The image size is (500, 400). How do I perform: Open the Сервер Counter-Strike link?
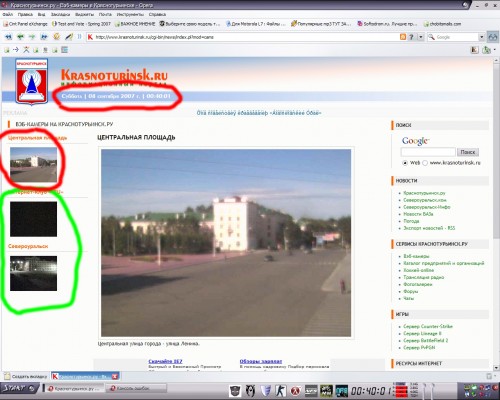(x=428, y=326)
